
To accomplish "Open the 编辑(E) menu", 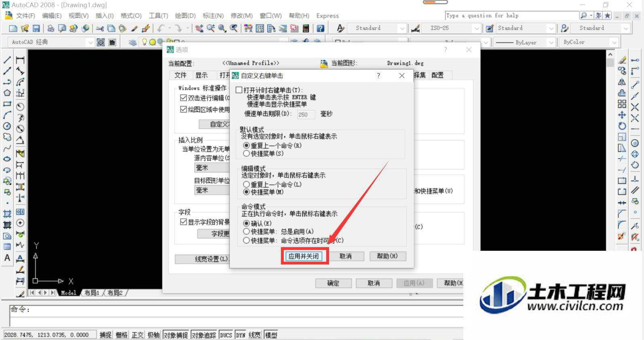I will click(x=52, y=16).
